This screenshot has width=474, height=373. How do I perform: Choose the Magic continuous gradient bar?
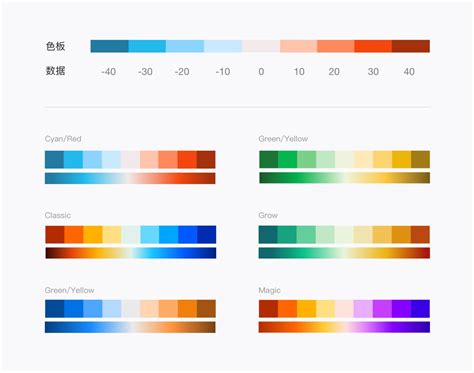point(344,327)
